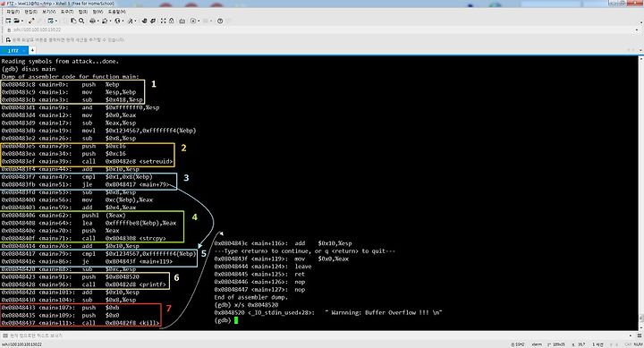Click the Color scheme toolbar icon
Image resolution: width=644 pixels, height=348 pixels.
[x=105, y=21]
